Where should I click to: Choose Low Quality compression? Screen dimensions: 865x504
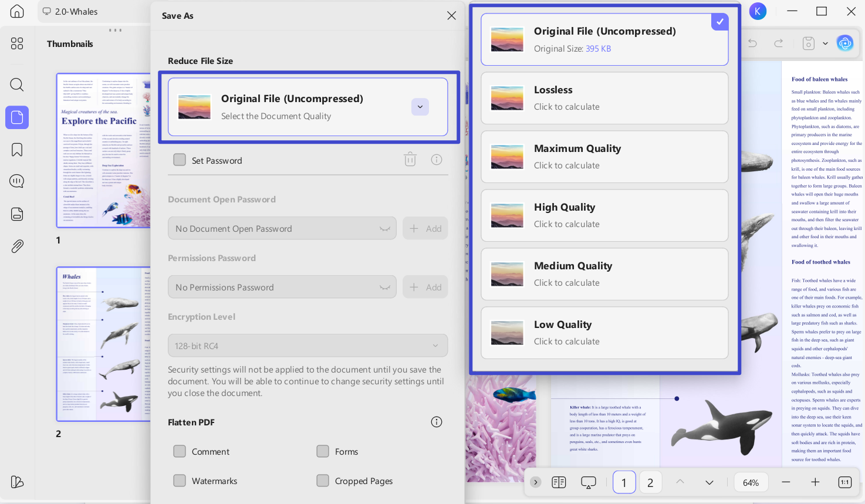[x=604, y=333]
